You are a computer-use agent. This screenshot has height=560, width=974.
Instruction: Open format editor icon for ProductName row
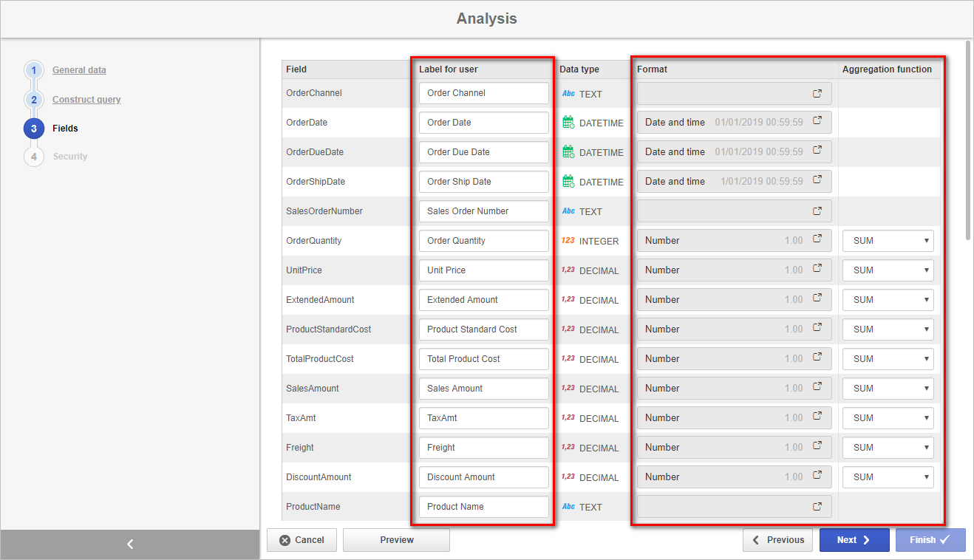tap(817, 507)
